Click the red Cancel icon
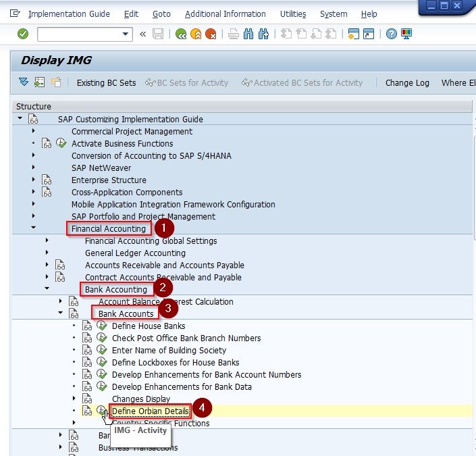The height and width of the screenshot is (456, 476). pos(211,34)
